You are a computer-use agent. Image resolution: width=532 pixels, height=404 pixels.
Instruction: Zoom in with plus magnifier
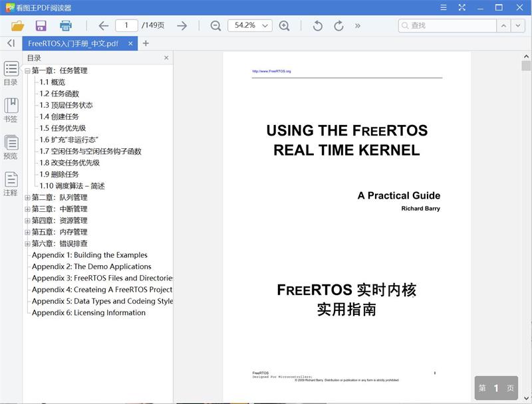tap(284, 26)
